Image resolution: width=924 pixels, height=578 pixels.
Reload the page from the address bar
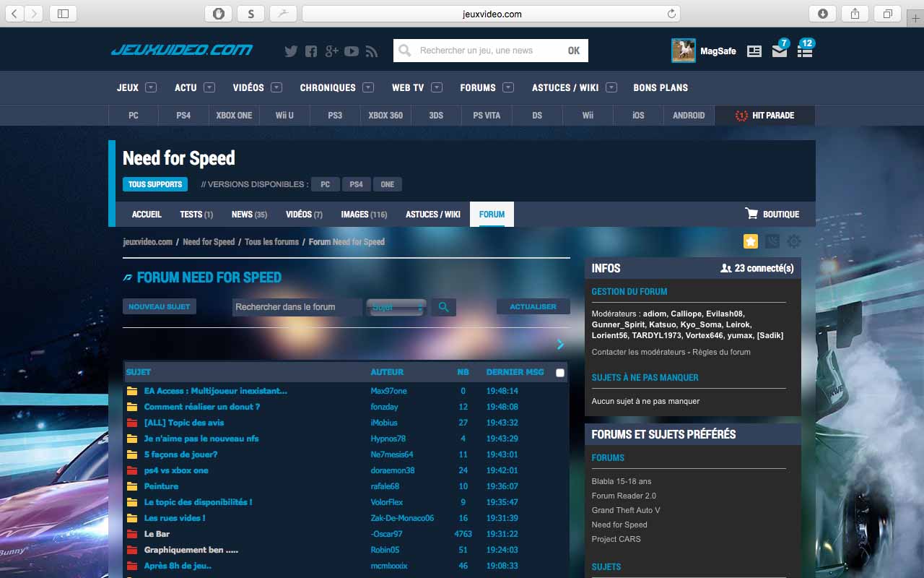(671, 14)
